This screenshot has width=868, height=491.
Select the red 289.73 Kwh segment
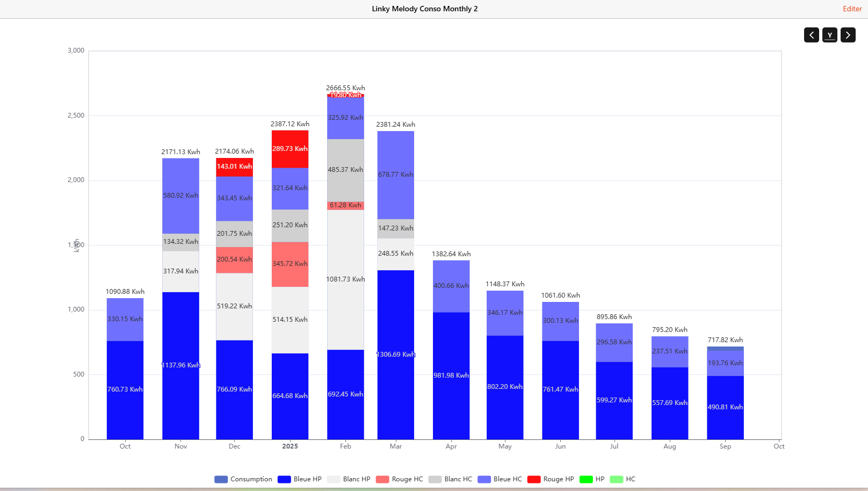tap(290, 149)
